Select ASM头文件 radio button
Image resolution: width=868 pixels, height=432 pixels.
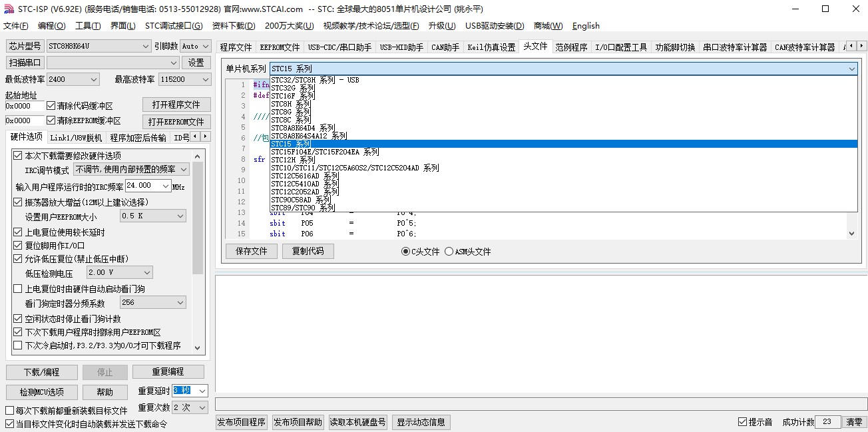click(449, 252)
